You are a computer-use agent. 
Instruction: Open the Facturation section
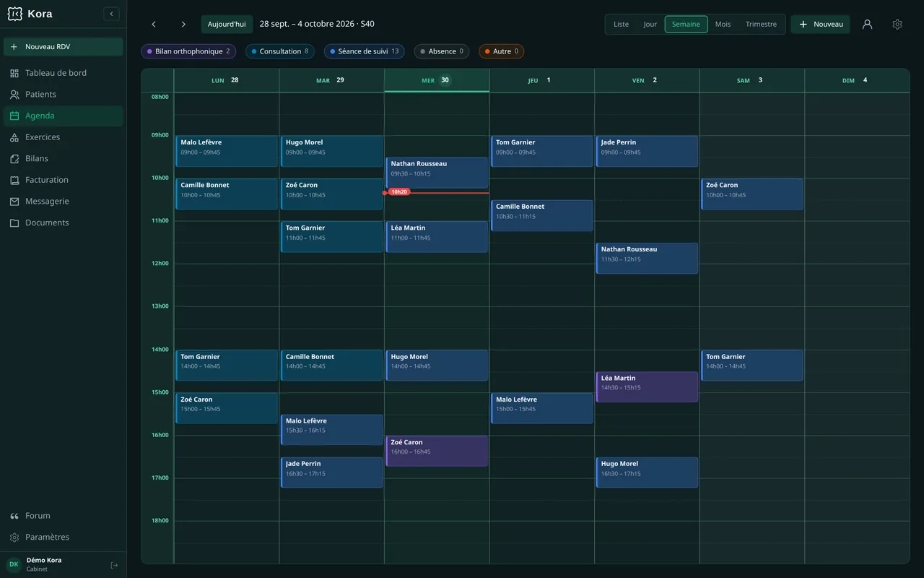pyautogui.click(x=64, y=180)
